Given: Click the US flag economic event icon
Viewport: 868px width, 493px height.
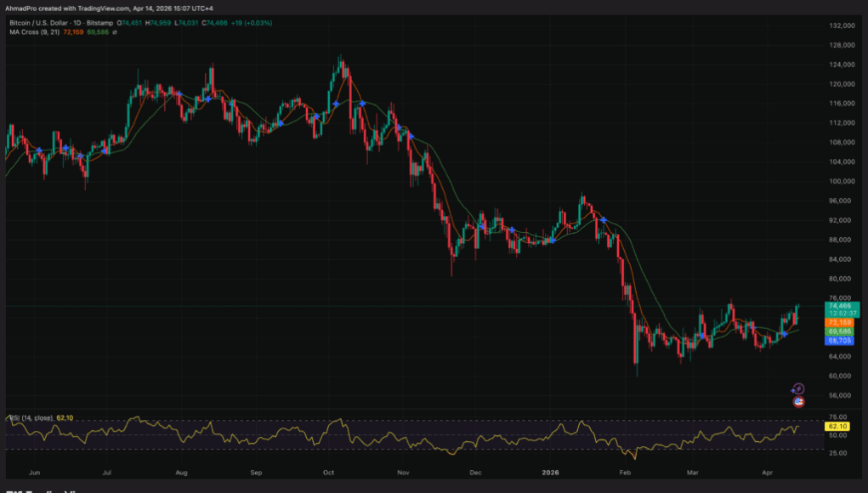Looking at the screenshot, I should pos(798,402).
